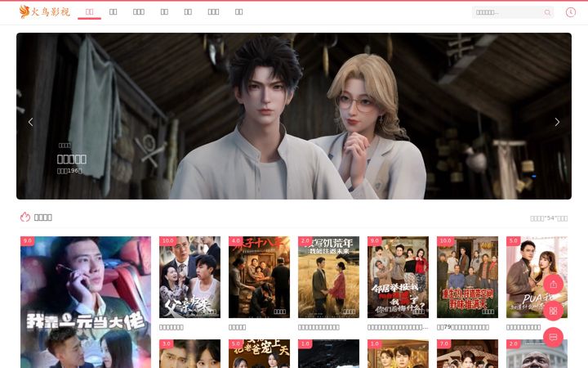Open the PUA我 poster rated 5.0

[x=537, y=277]
